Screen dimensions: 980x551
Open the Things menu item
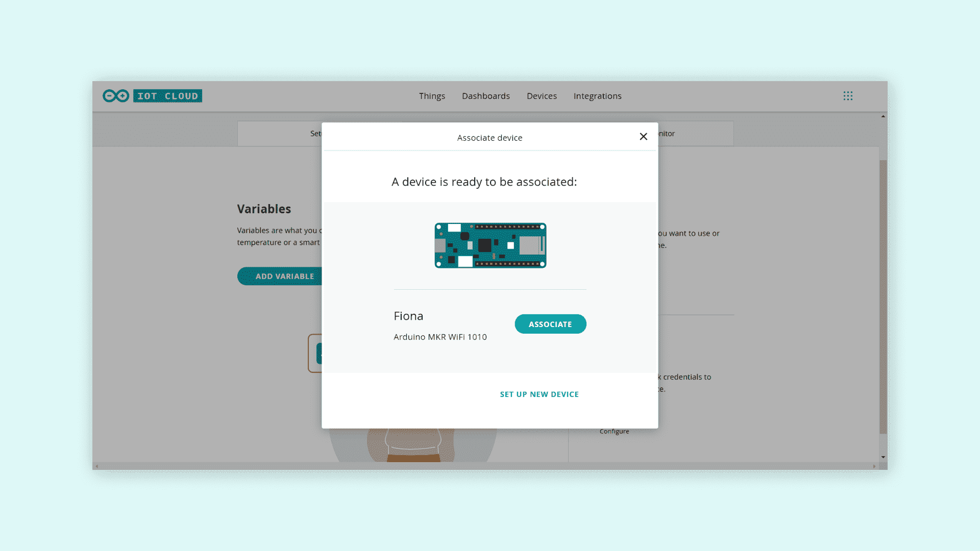tap(432, 96)
